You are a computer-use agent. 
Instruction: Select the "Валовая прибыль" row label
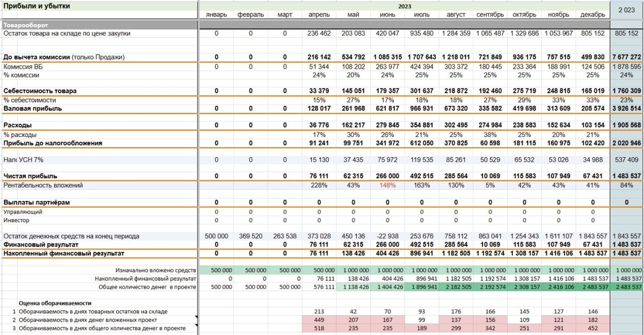pyautogui.click(x=33, y=108)
